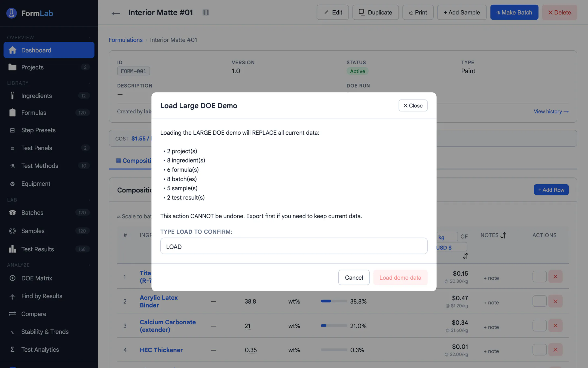Click the Test Methods microscope icon
Image resolution: width=588 pixels, height=368 pixels.
tap(12, 166)
